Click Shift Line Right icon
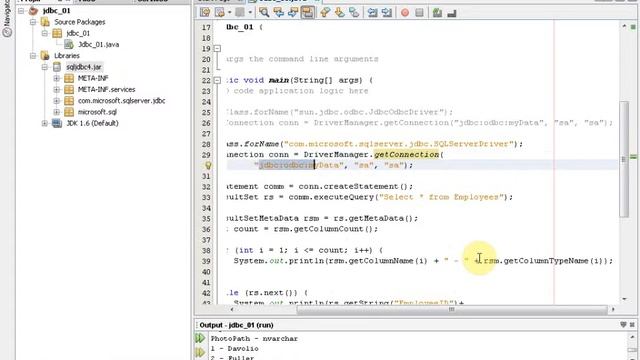The image size is (640, 360). point(387,13)
